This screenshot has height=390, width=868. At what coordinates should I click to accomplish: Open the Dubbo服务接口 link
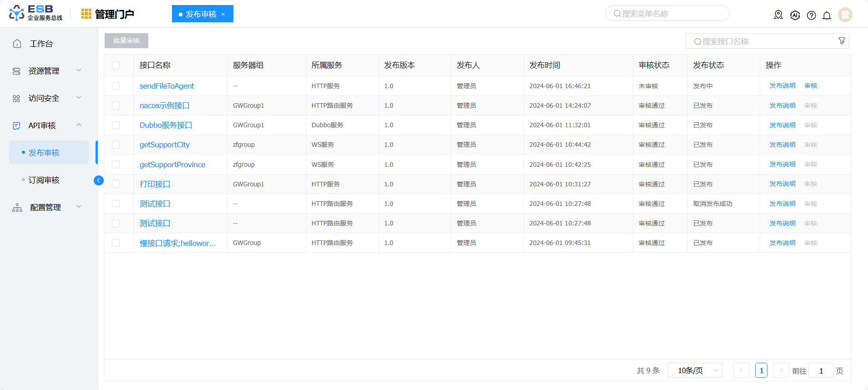pos(166,125)
